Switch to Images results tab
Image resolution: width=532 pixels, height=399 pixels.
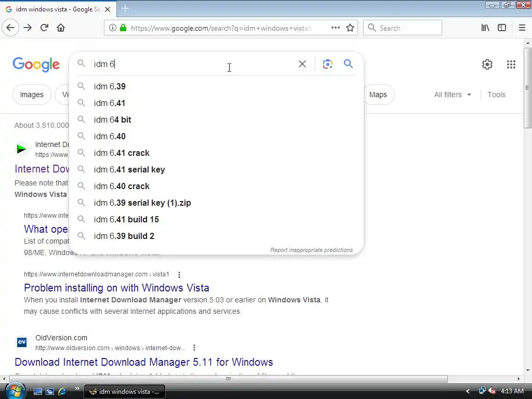[x=32, y=95]
